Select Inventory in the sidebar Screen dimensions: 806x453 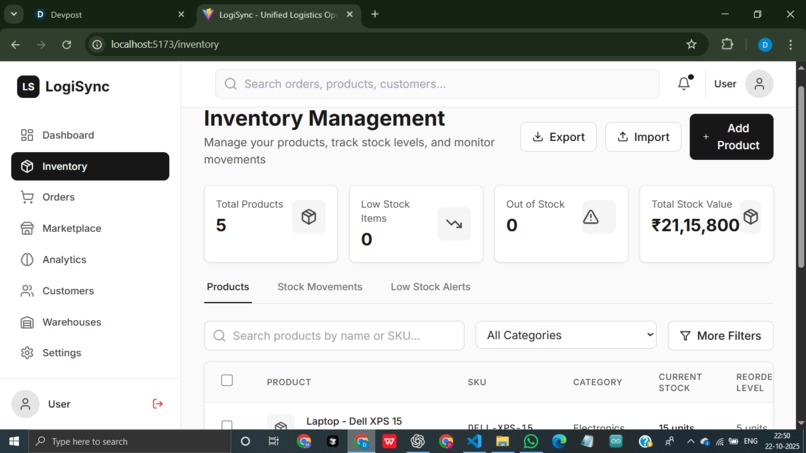90,166
